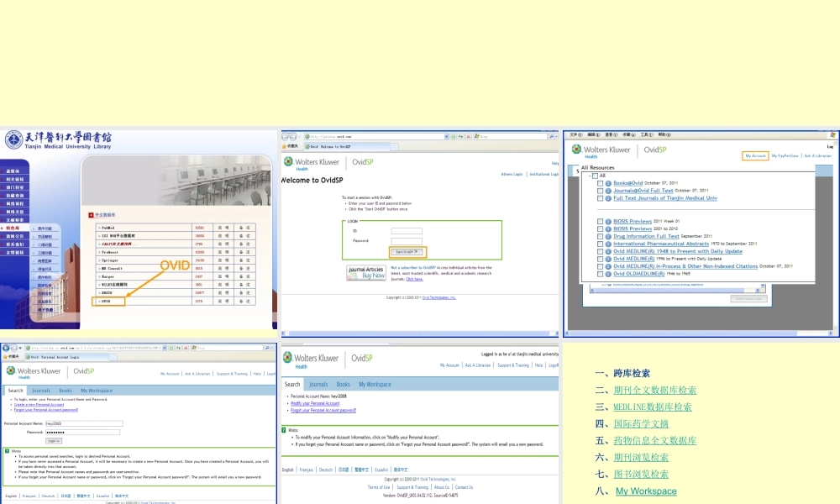Click the green Hints info icon
Image resolution: width=840 pixels, height=504 pixels.
(8, 450)
